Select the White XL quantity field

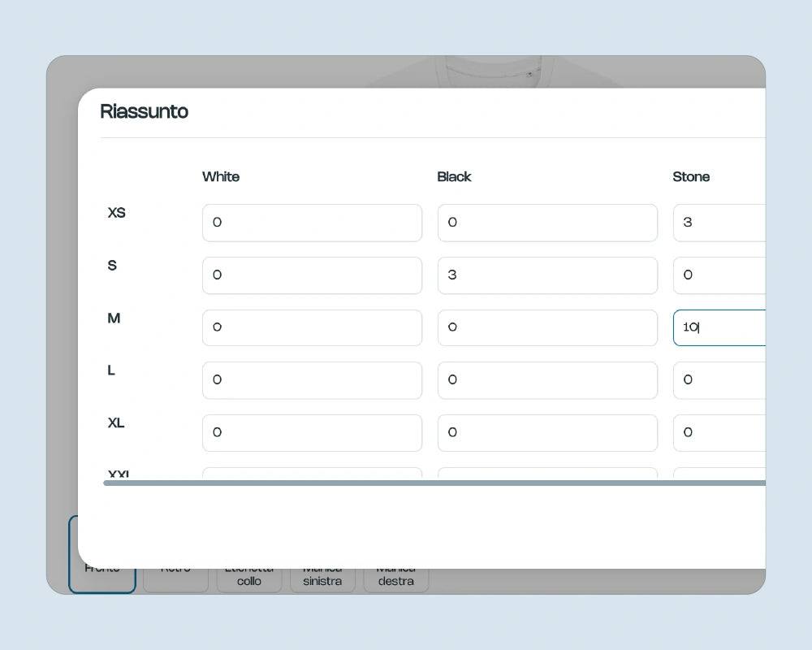click(x=312, y=433)
